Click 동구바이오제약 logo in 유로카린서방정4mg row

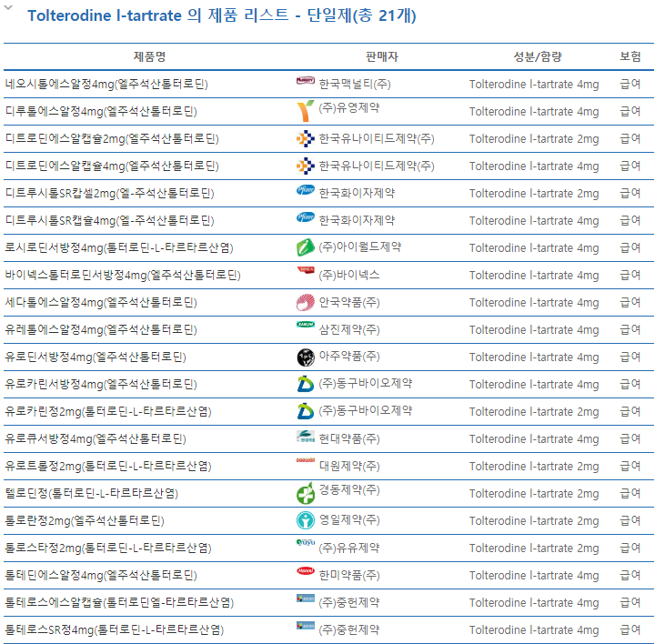click(306, 384)
